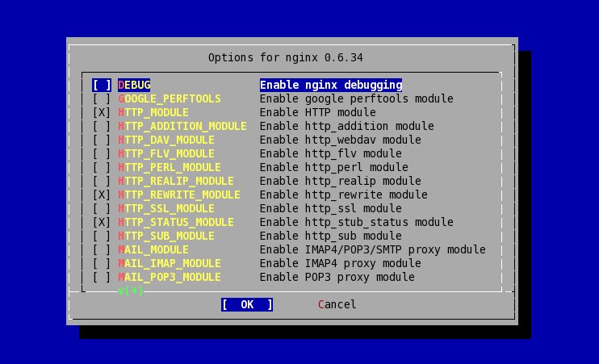Select the DEBUG option name

click(134, 85)
